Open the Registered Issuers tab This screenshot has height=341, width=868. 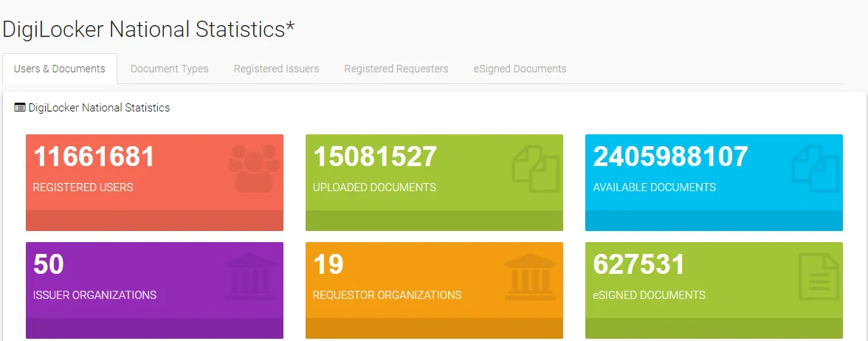276,69
